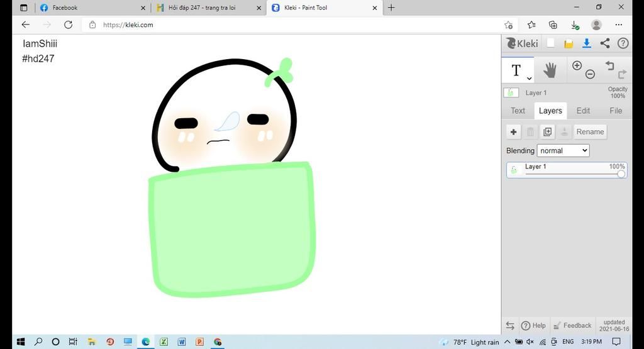Open the Blending mode dropdown
644x349 pixels.
tap(563, 151)
